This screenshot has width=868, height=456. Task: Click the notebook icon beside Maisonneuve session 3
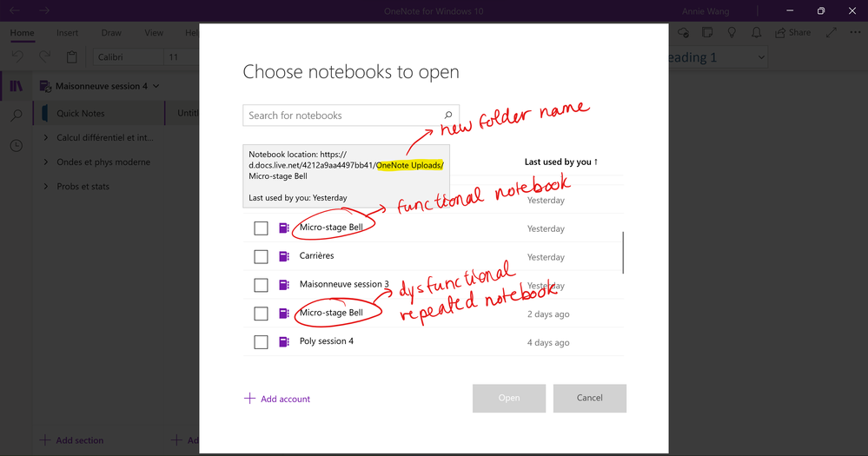[284, 284]
